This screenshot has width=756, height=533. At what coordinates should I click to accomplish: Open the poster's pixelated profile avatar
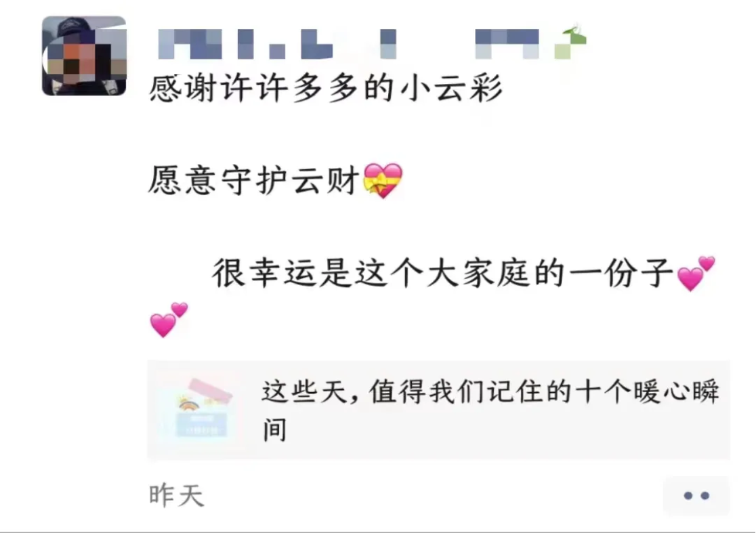point(85,56)
